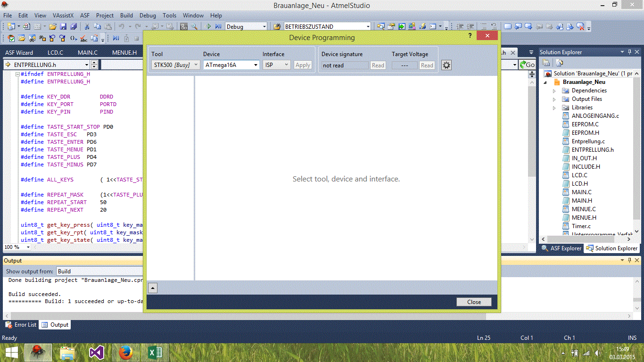The height and width of the screenshot is (362, 644).
Task: Click the Go button in navigation bar
Action: pyautogui.click(x=527, y=65)
